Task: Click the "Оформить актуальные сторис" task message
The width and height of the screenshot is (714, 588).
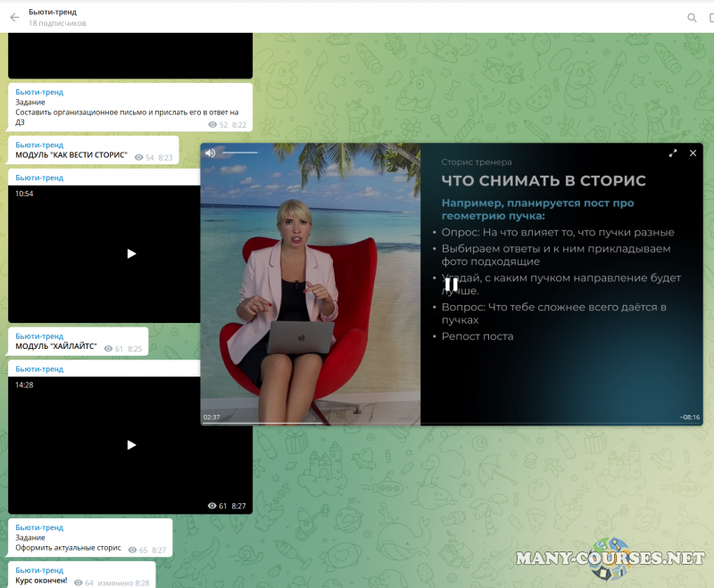Action: pos(70,549)
